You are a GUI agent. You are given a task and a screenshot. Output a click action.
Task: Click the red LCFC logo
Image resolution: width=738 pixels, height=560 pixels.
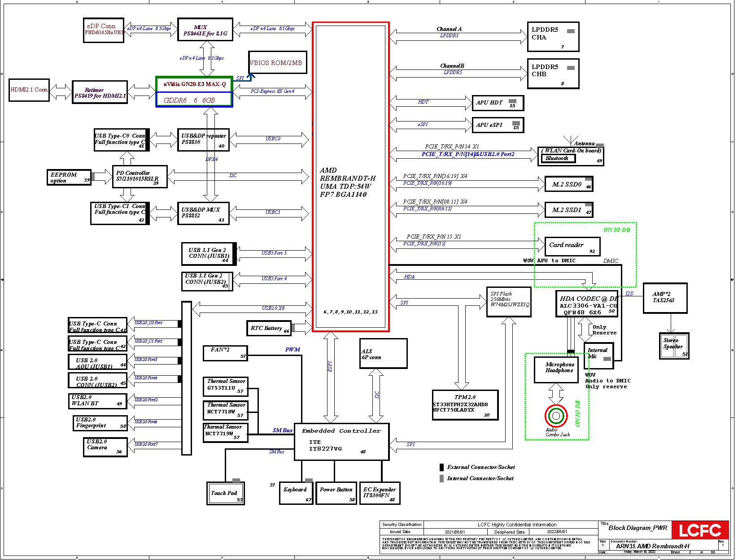(700, 530)
